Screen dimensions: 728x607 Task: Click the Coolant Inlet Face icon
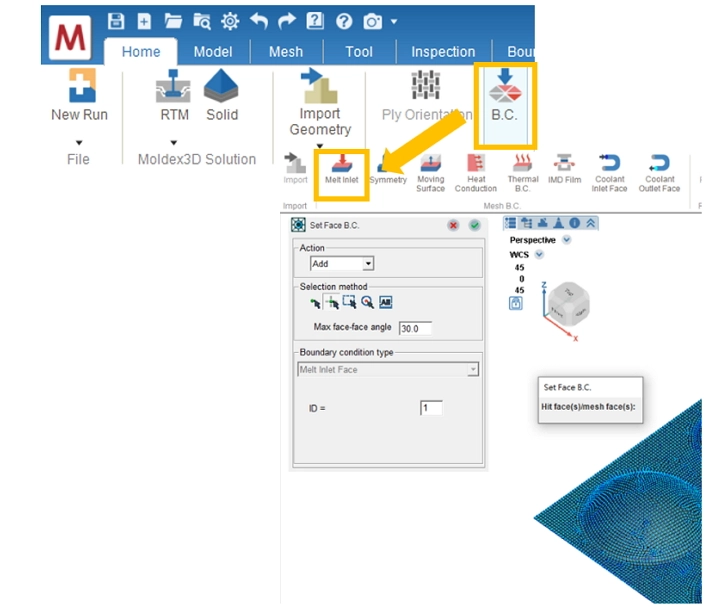point(609,169)
